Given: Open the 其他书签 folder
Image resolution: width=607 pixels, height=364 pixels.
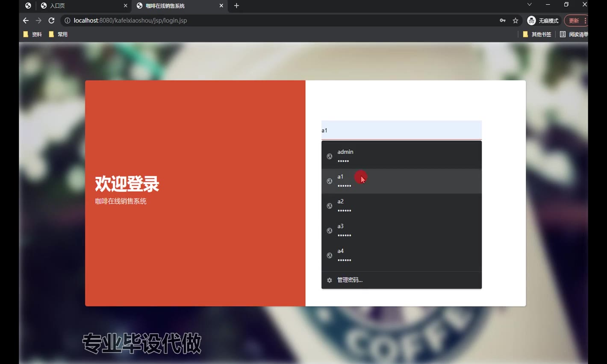Looking at the screenshot, I should coord(537,34).
